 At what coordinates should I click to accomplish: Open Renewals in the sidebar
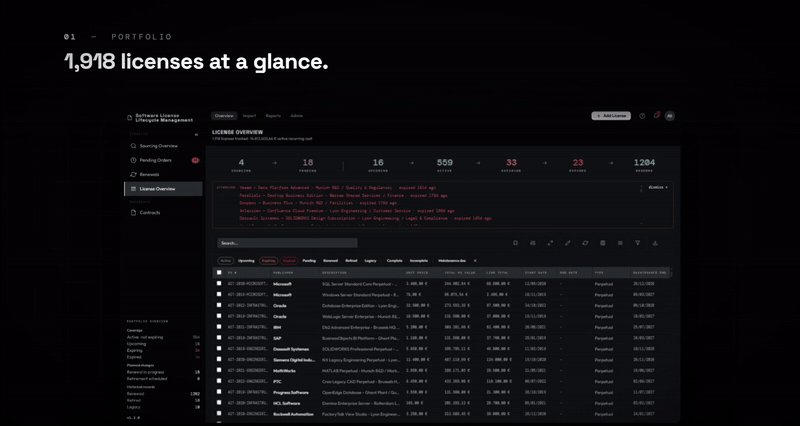tap(163, 174)
